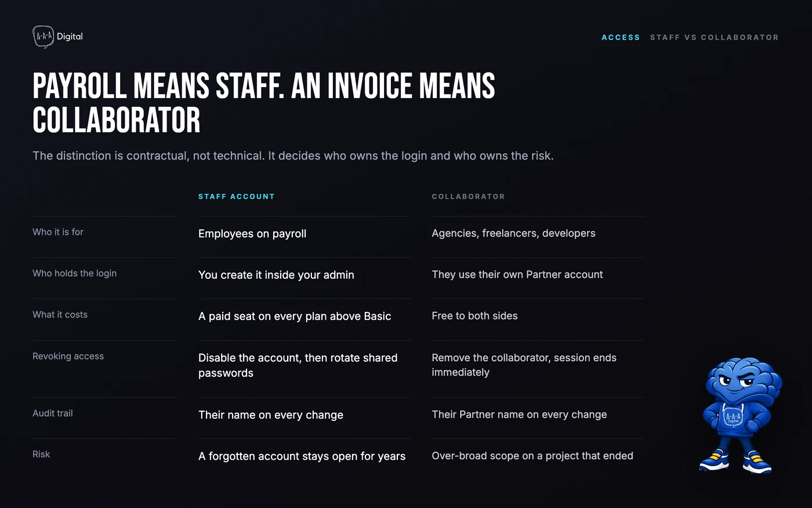
Task: Click the 'Risk' row label
Action: [41, 455]
